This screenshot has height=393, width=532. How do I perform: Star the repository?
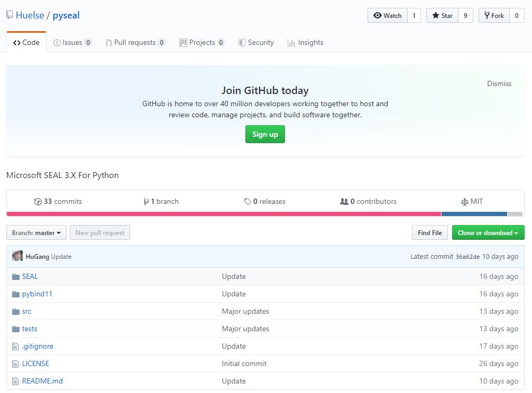(443, 16)
